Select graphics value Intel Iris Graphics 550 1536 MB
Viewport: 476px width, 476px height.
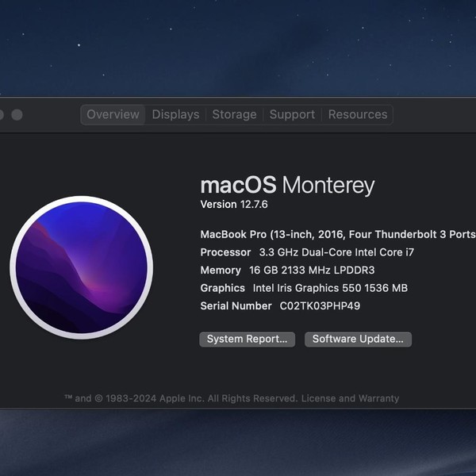tap(330, 288)
